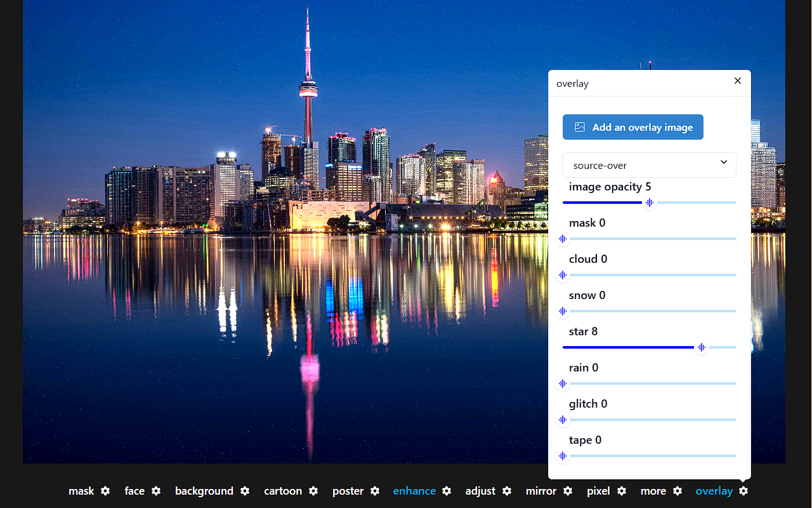Click the gear icon next to enhance
The height and width of the screenshot is (508, 812).
click(447, 491)
